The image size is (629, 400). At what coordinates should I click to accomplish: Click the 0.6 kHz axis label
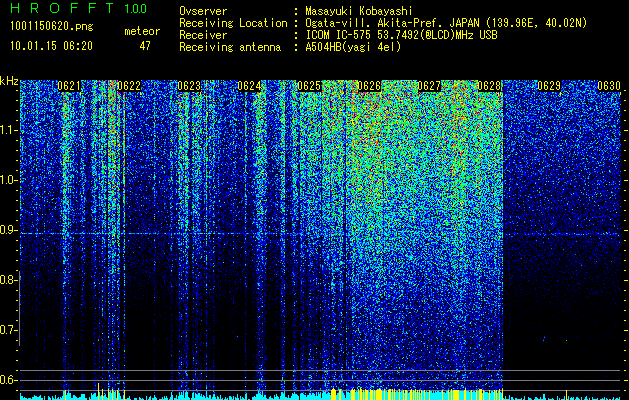[7, 380]
